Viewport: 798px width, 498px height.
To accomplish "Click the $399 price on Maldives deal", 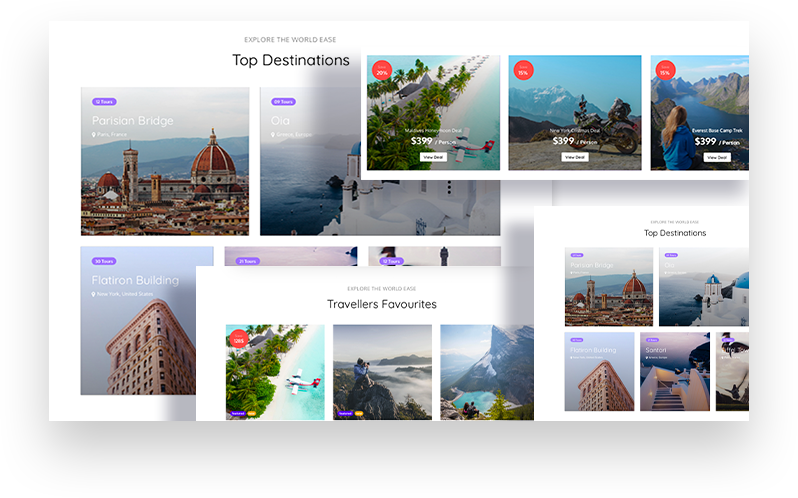I will pyautogui.click(x=422, y=141).
